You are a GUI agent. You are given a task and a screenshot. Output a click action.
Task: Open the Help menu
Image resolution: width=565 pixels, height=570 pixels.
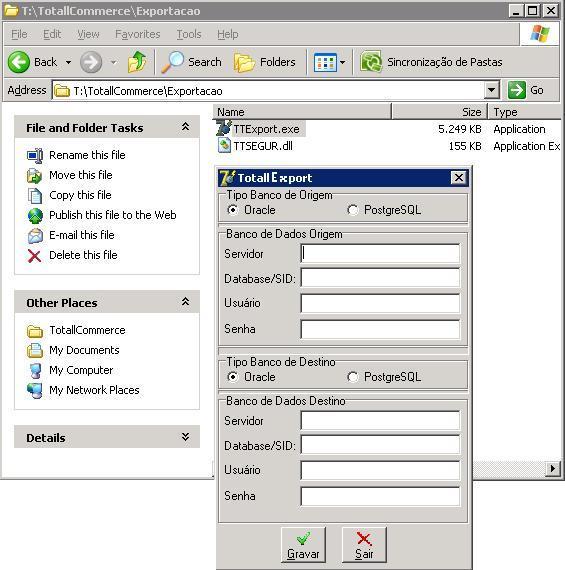[x=228, y=34]
